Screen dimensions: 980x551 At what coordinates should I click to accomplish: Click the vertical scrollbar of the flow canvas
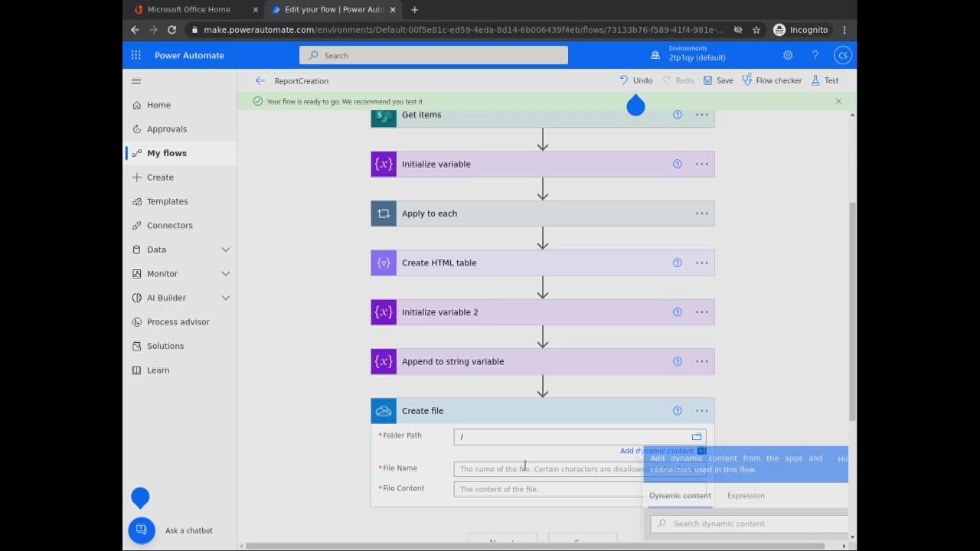pos(852,311)
